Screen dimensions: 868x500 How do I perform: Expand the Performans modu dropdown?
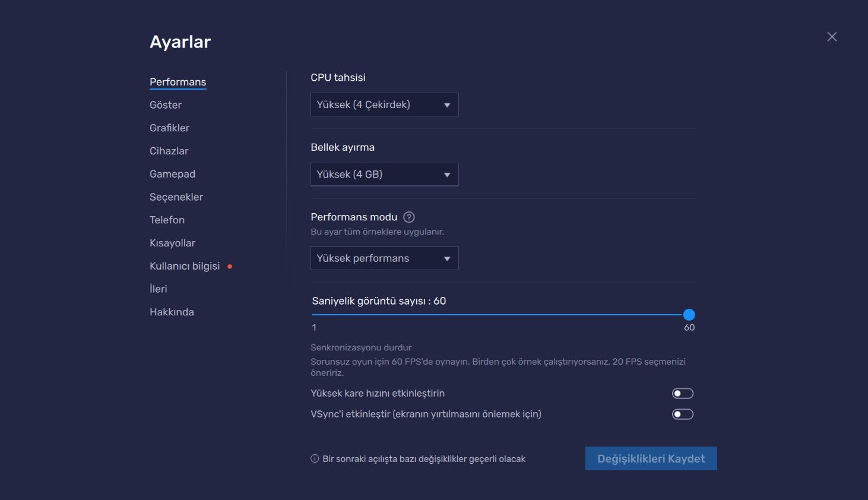point(385,258)
